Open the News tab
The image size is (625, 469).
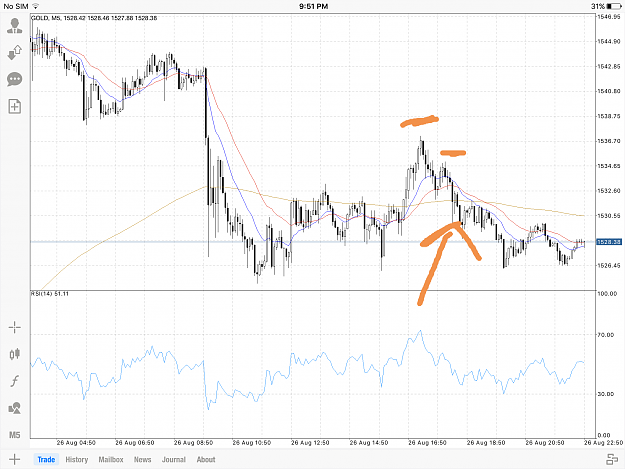[142, 459]
